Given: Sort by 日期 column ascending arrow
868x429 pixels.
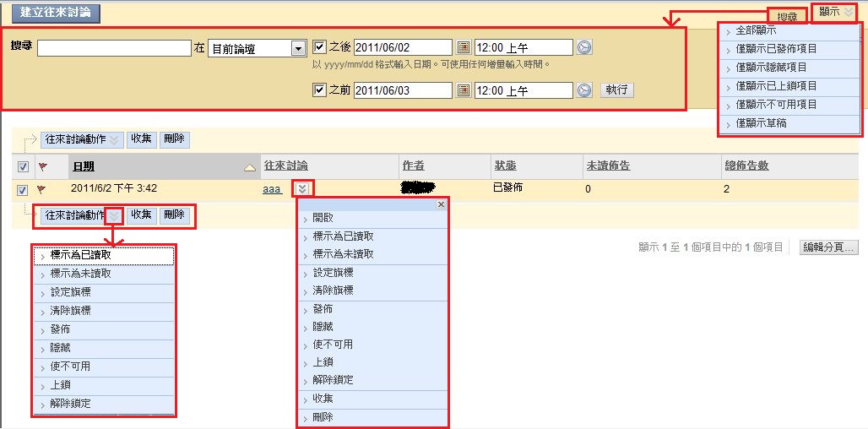Looking at the screenshot, I should [x=249, y=167].
